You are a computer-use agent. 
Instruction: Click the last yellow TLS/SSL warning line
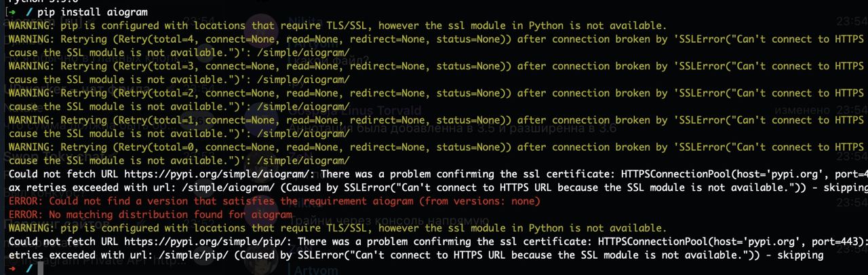338,228
